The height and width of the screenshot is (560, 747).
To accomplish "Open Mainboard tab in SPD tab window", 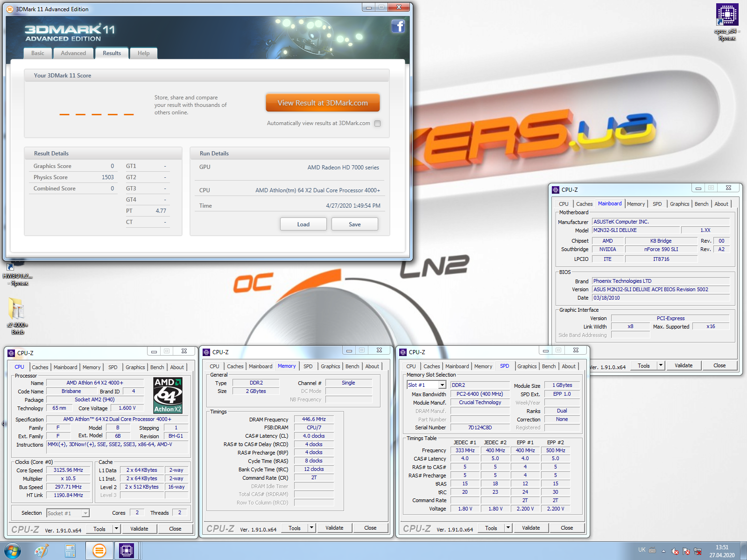I will pos(457,366).
